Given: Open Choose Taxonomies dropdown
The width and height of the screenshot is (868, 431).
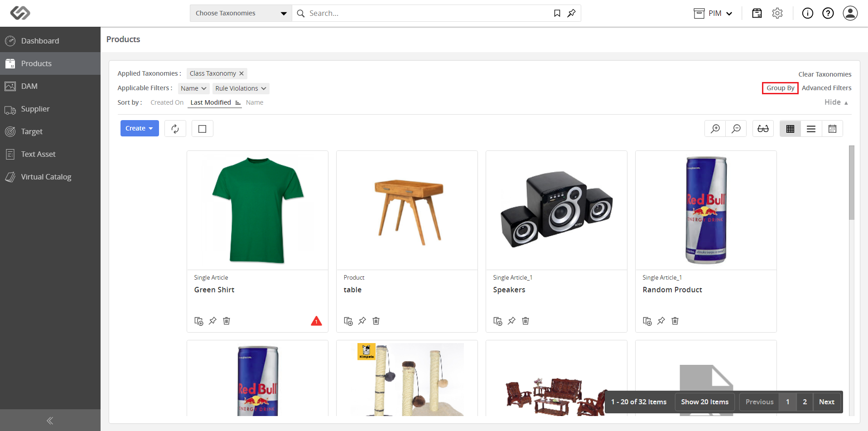Looking at the screenshot, I should point(241,13).
